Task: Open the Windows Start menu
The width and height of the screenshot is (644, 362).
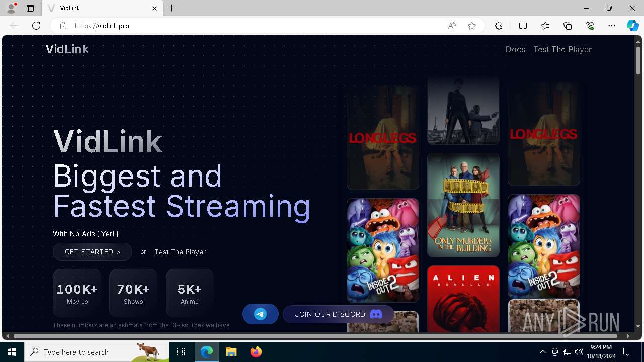Action: (12, 352)
